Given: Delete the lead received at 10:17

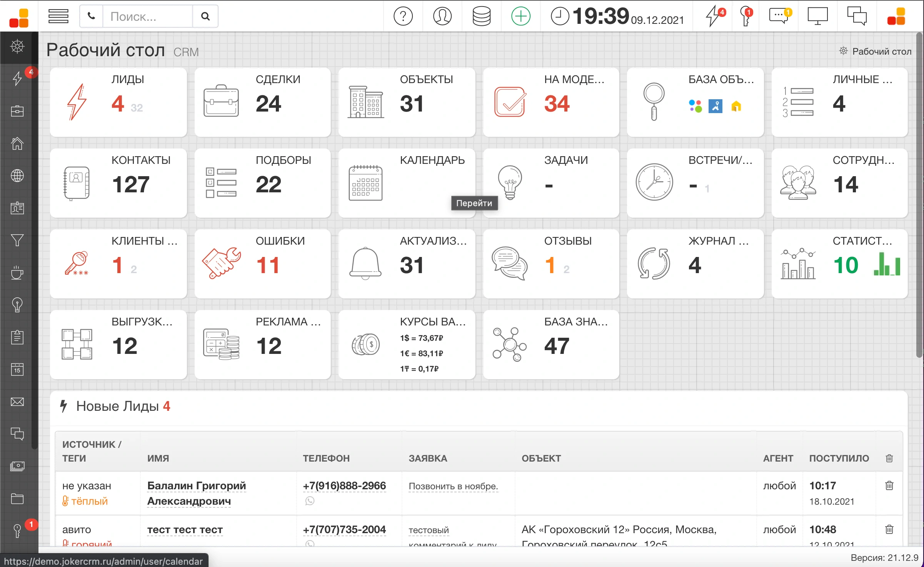Looking at the screenshot, I should click(x=889, y=486).
